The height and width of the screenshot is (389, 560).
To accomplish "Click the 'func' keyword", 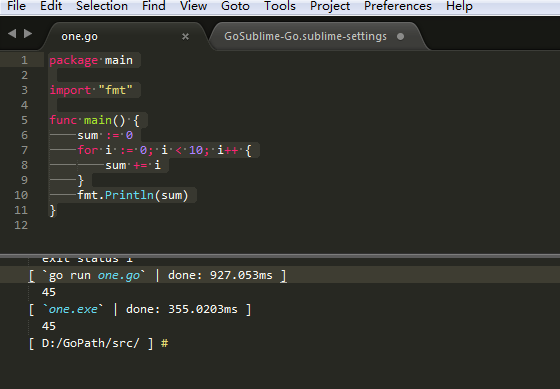I will click(63, 120).
